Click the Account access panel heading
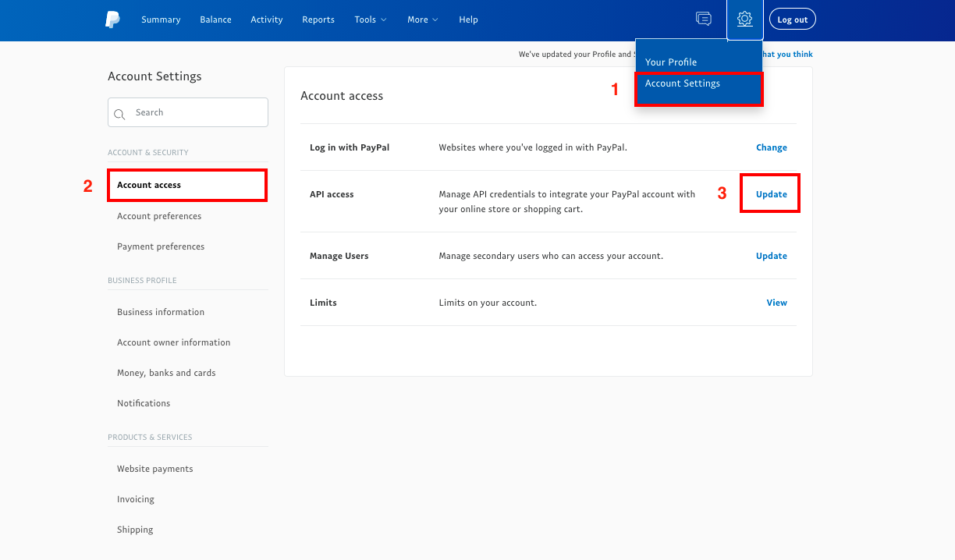955x560 pixels. (342, 96)
